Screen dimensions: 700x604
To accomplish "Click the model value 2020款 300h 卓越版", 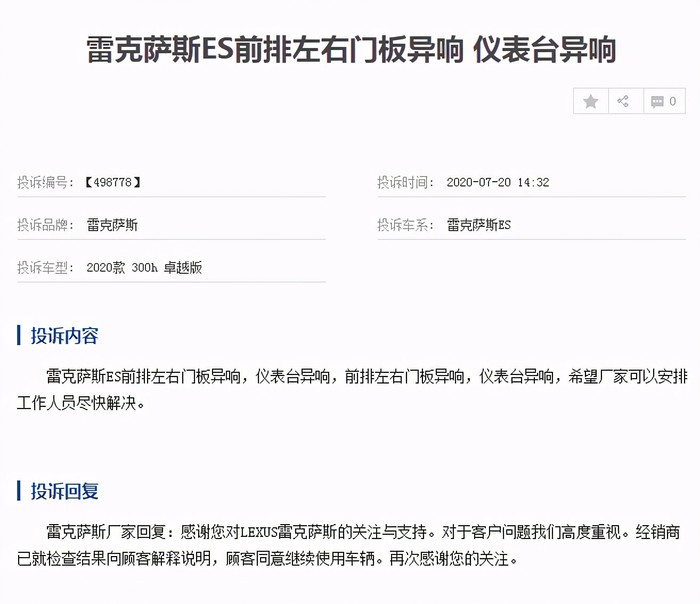I will [x=144, y=267].
